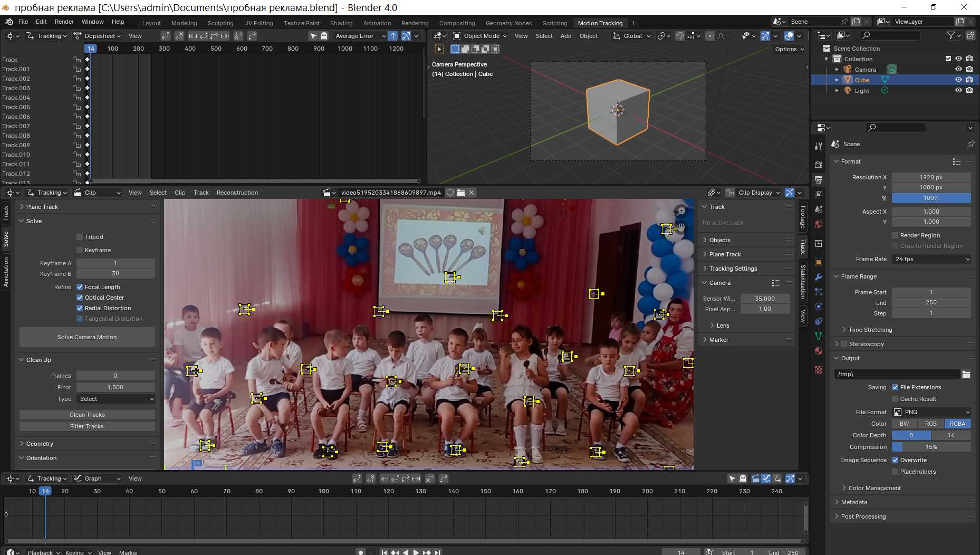Click the PNG Compression slider
This screenshot has height=555, width=980.
pyautogui.click(x=931, y=447)
